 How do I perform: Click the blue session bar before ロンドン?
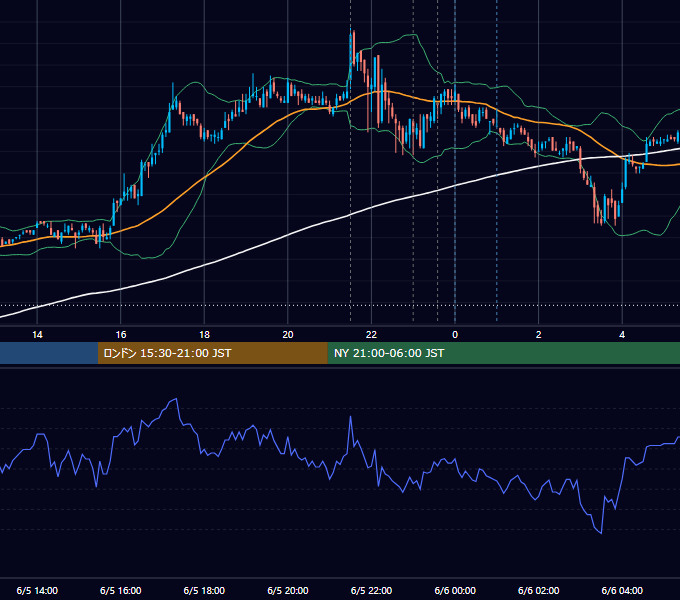(x=49, y=353)
